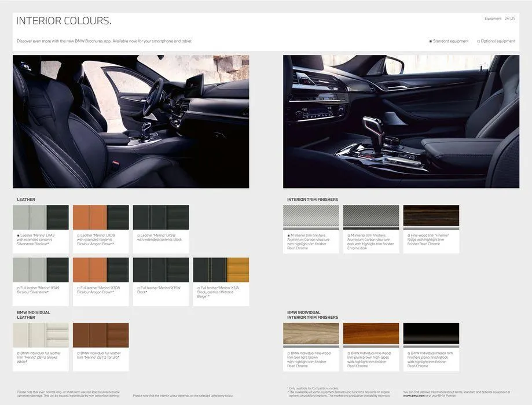Pick the Merino LKSW Black leather swatch
532x405 pixels.
161,218
